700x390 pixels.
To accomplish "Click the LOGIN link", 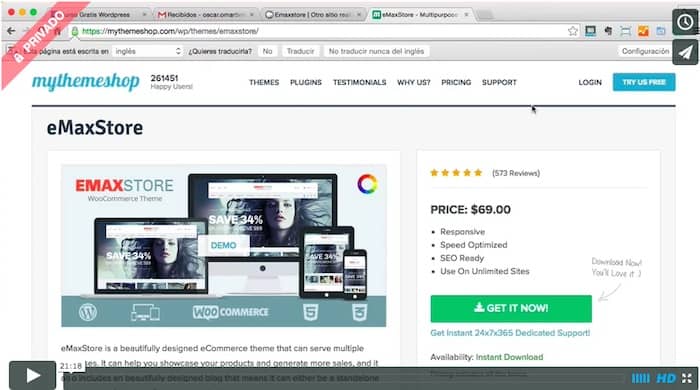I will click(590, 83).
